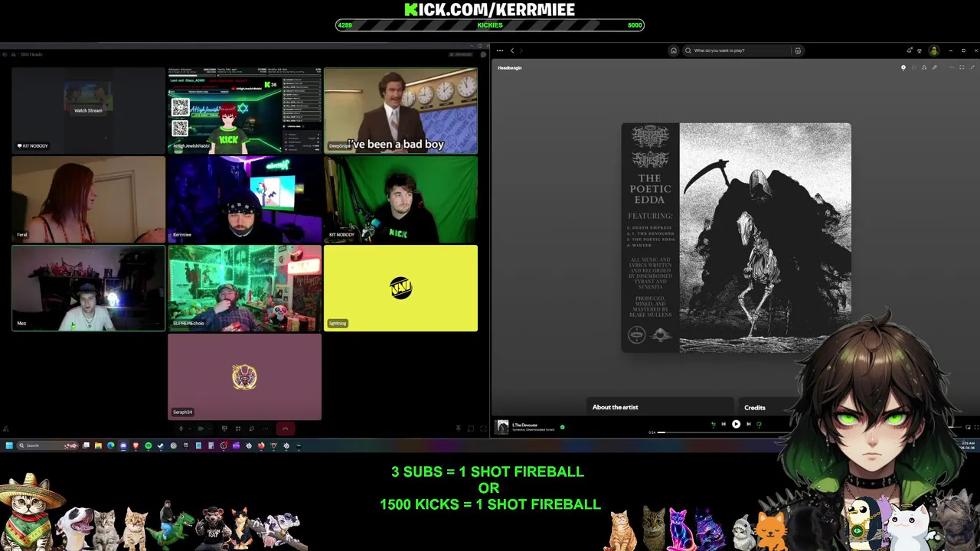Open microphone options arrow in call
Image resolution: width=980 pixels, height=551 pixels.
coord(190,429)
